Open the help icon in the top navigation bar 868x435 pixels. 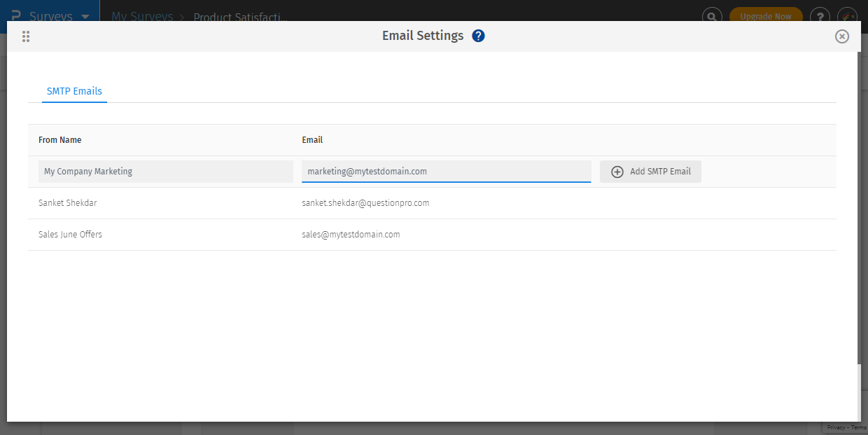820,16
